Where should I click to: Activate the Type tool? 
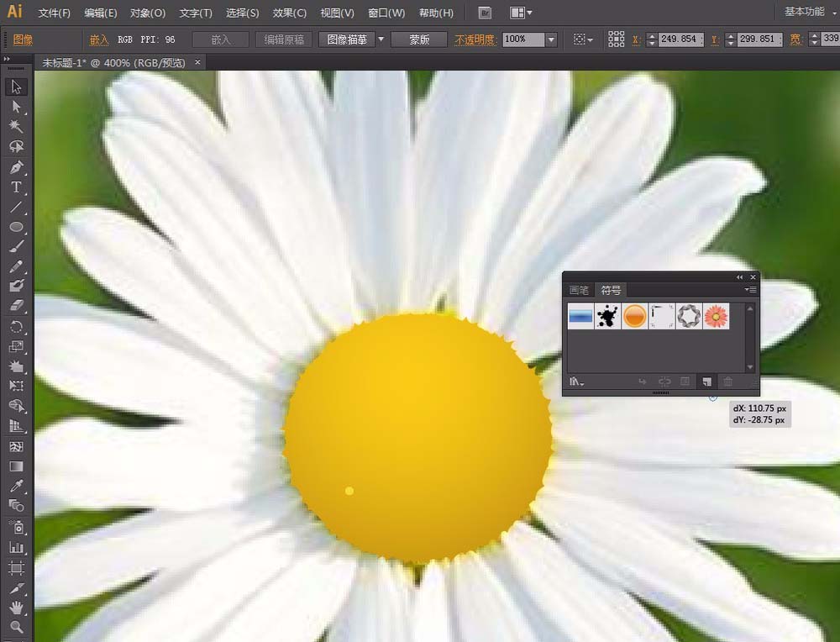pyautogui.click(x=16, y=187)
